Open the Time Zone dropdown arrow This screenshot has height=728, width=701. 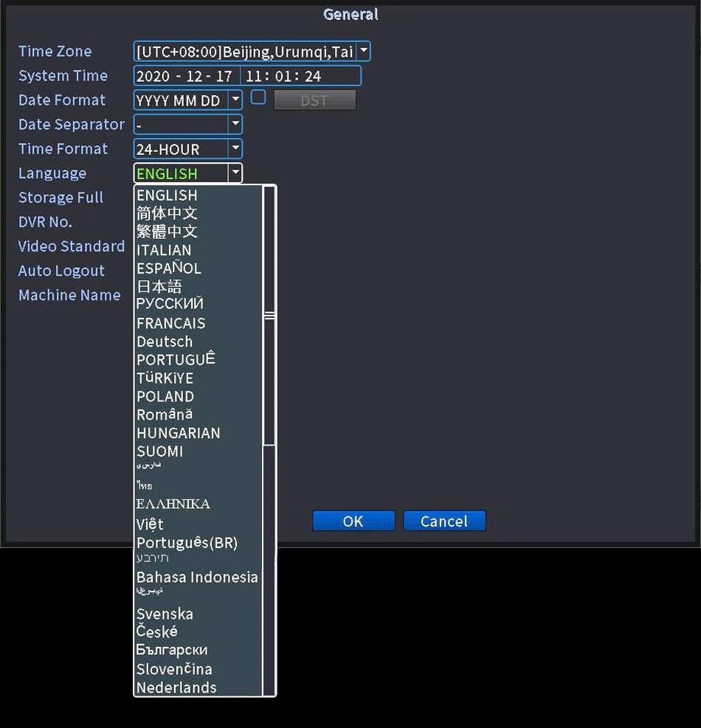[364, 51]
